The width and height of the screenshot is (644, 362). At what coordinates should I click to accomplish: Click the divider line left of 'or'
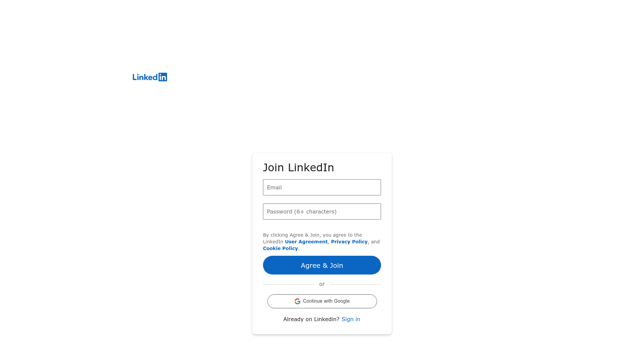coord(288,284)
